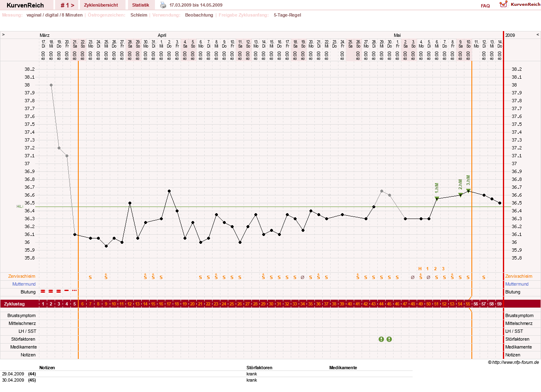Click the date range 17.03.2009 bis 14.05.2009
This screenshot has height=392, width=541.
click(x=196, y=5)
